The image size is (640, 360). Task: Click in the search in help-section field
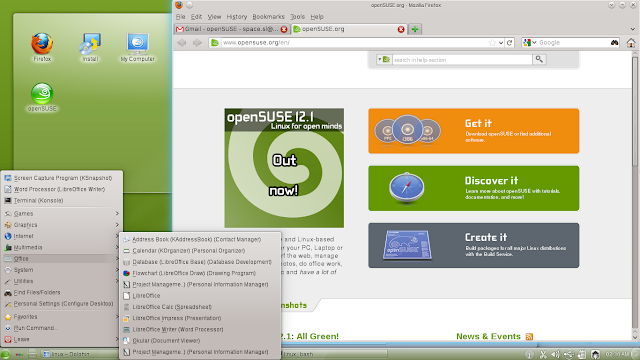(x=462, y=60)
